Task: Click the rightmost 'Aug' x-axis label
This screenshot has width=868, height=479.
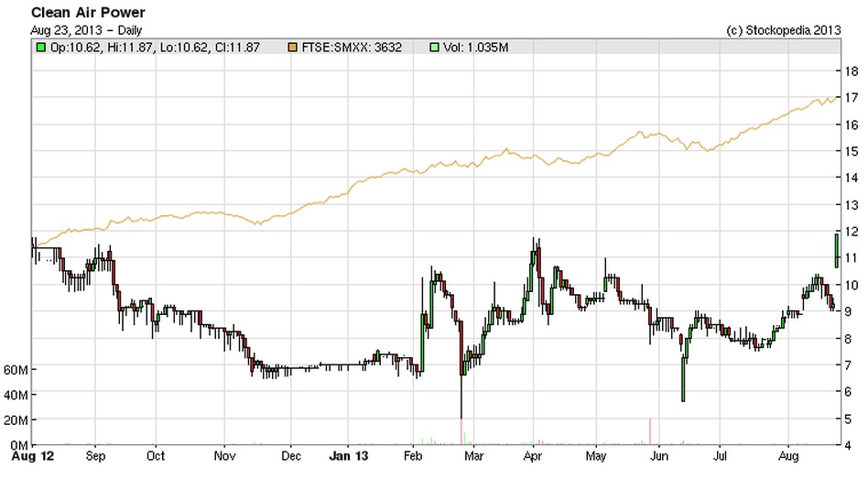Action: [788, 456]
